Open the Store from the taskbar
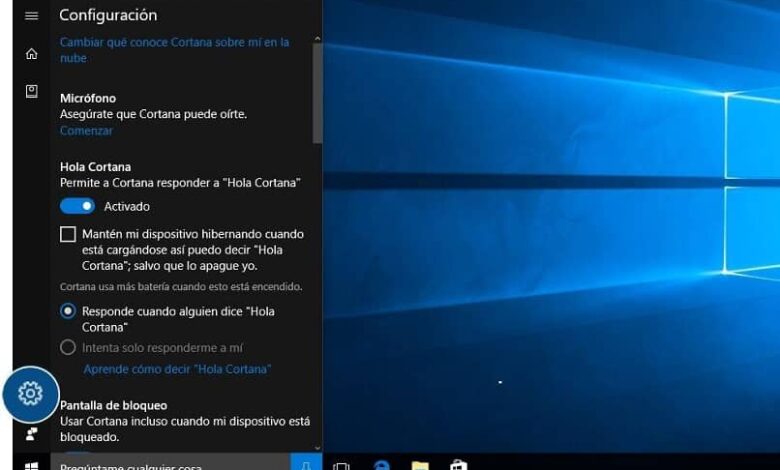 click(x=459, y=466)
